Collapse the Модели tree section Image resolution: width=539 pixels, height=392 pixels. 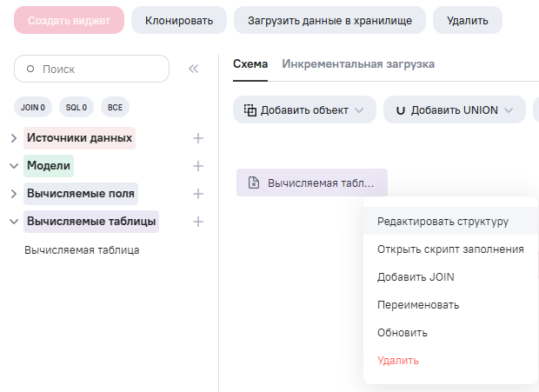click(x=14, y=166)
